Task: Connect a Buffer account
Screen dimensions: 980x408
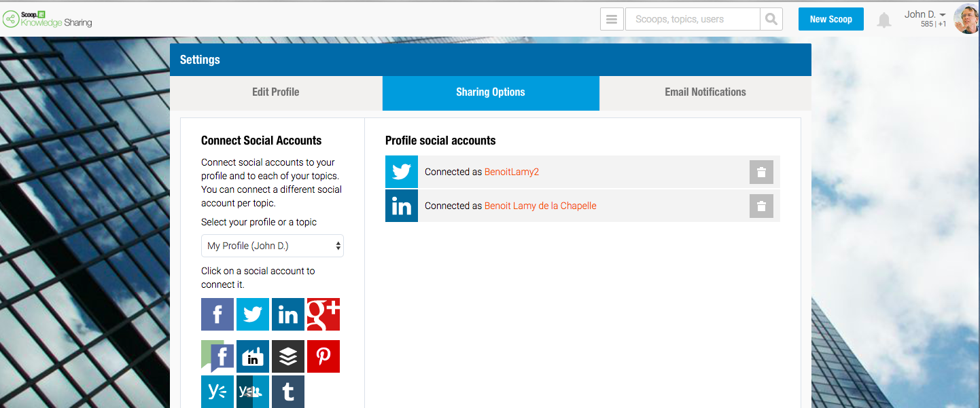Action: (x=288, y=356)
